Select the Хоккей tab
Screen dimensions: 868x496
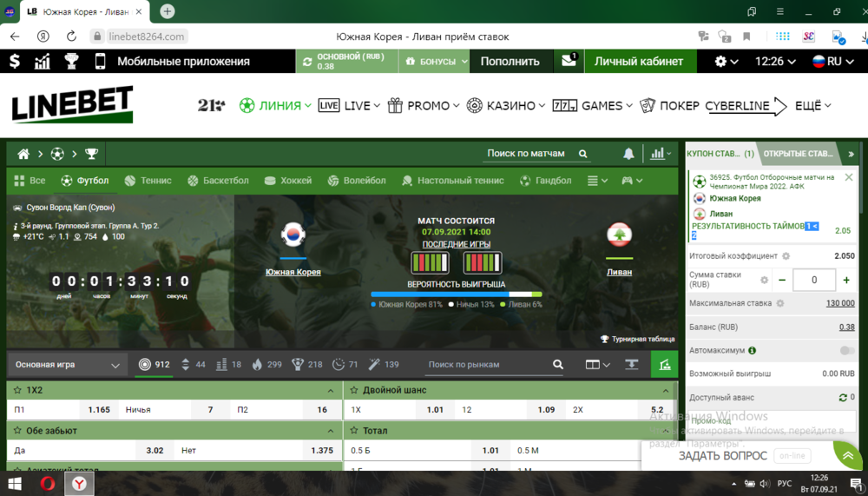point(288,181)
